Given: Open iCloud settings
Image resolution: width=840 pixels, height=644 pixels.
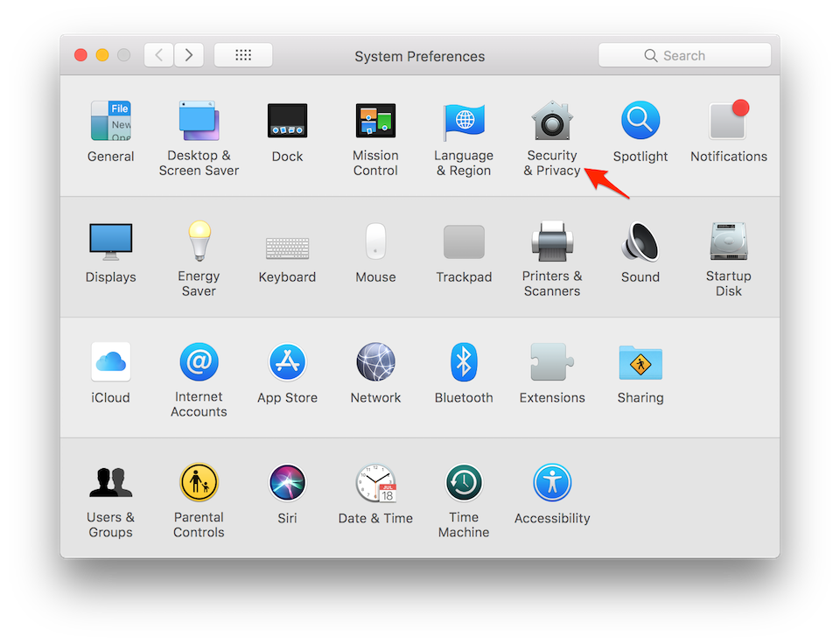Looking at the screenshot, I should (110, 362).
